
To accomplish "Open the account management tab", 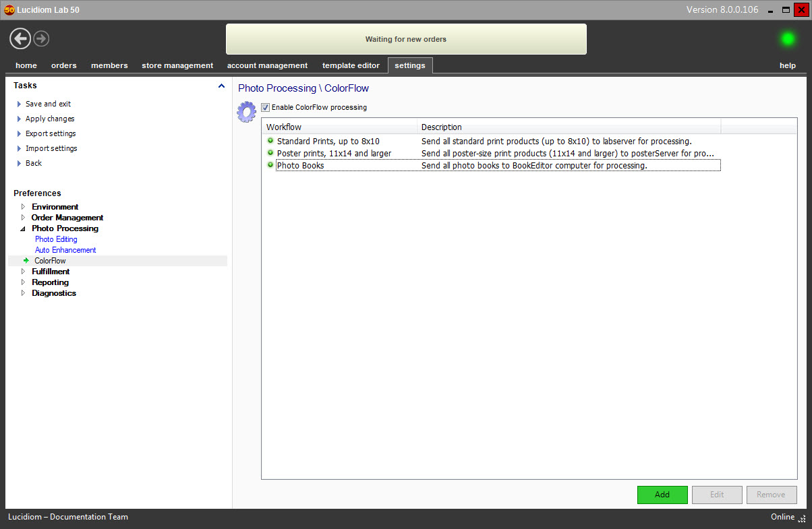I will [267, 65].
